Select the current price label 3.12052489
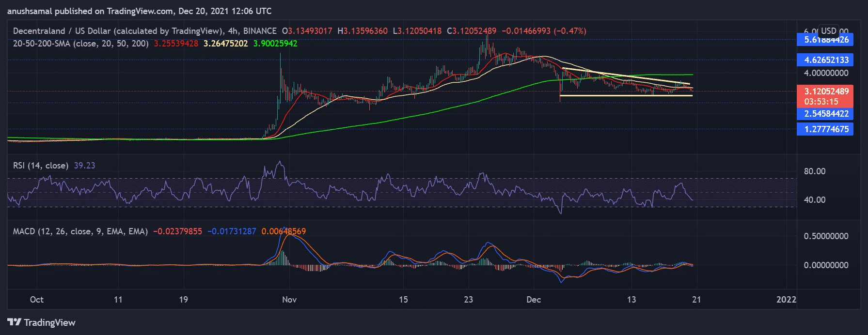 click(x=826, y=91)
